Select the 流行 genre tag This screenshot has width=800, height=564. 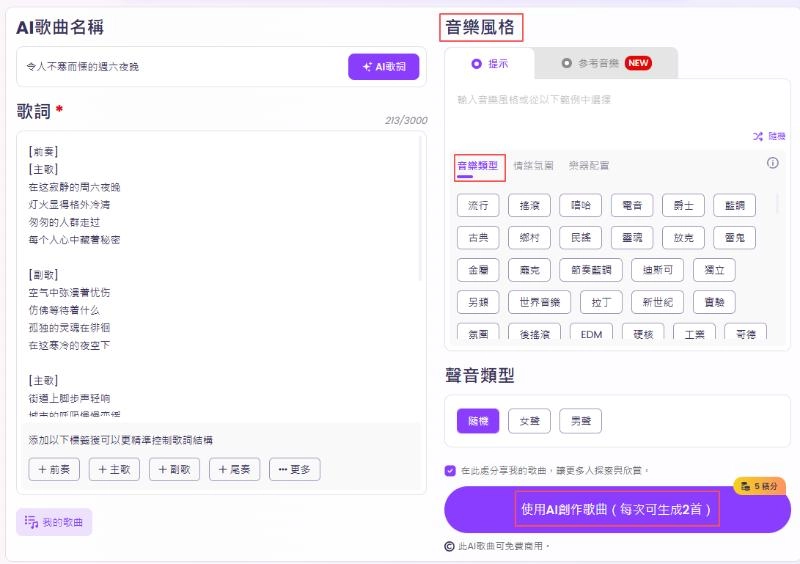pos(478,206)
